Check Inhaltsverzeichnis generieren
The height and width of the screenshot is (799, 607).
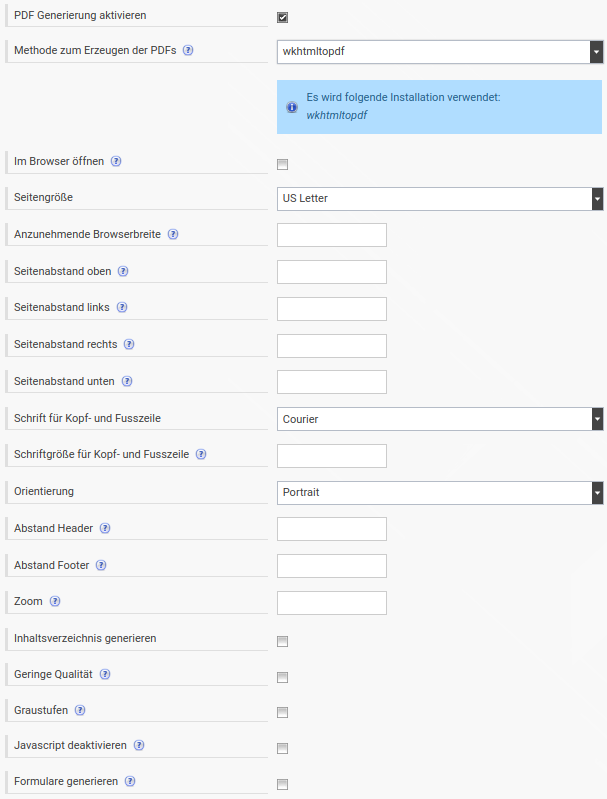[x=282, y=641]
